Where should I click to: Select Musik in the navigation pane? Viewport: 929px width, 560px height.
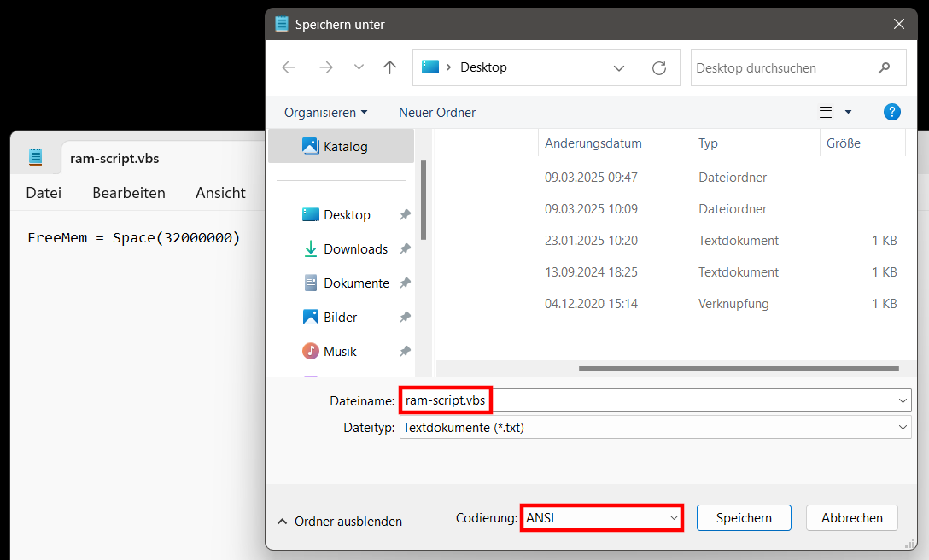click(339, 352)
